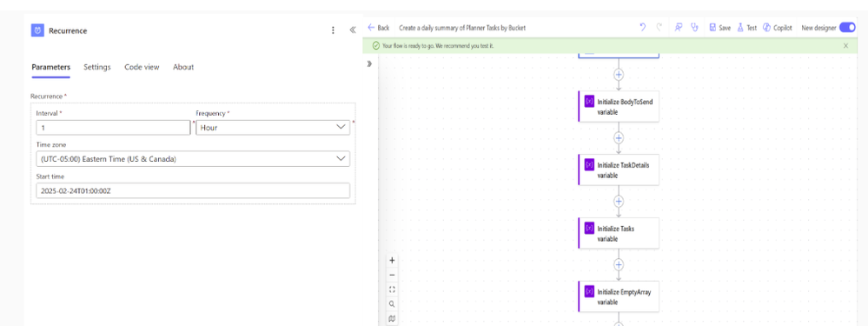The width and height of the screenshot is (868, 326).
Task: Open the Recurrence more options menu
Action: coord(333,30)
